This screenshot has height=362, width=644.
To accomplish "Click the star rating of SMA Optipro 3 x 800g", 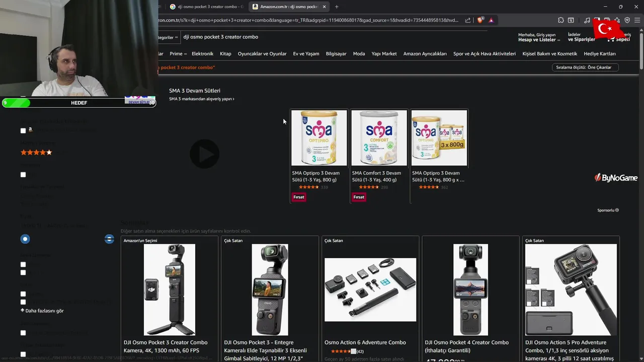I will 429,187.
